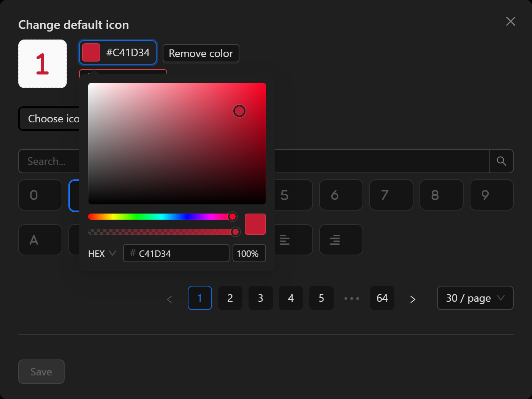
Task: Select the letter A icon
Action: pos(40,240)
